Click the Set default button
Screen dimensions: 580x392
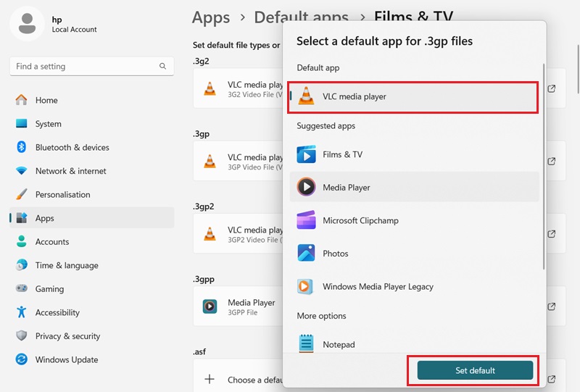(x=475, y=370)
